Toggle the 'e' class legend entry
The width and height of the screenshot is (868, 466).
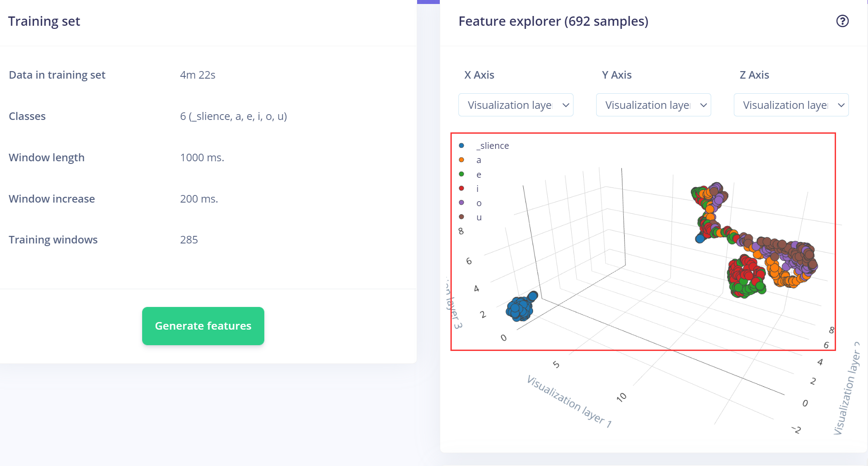(479, 174)
